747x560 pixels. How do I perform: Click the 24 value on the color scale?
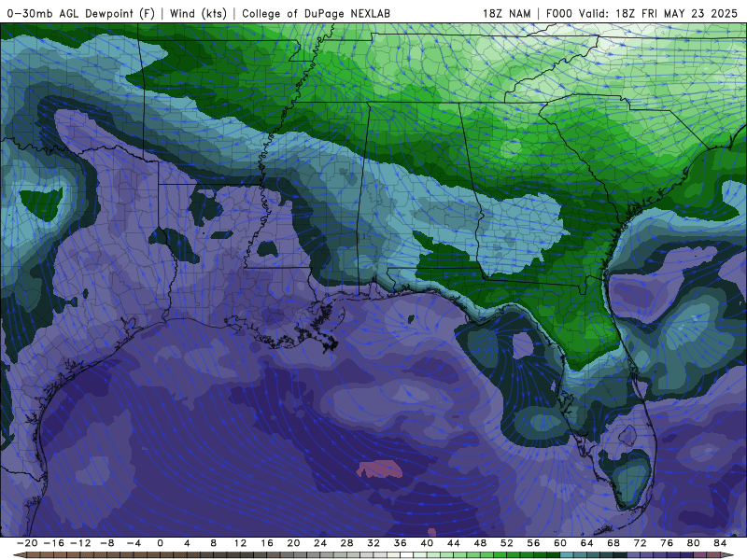click(x=320, y=543)
